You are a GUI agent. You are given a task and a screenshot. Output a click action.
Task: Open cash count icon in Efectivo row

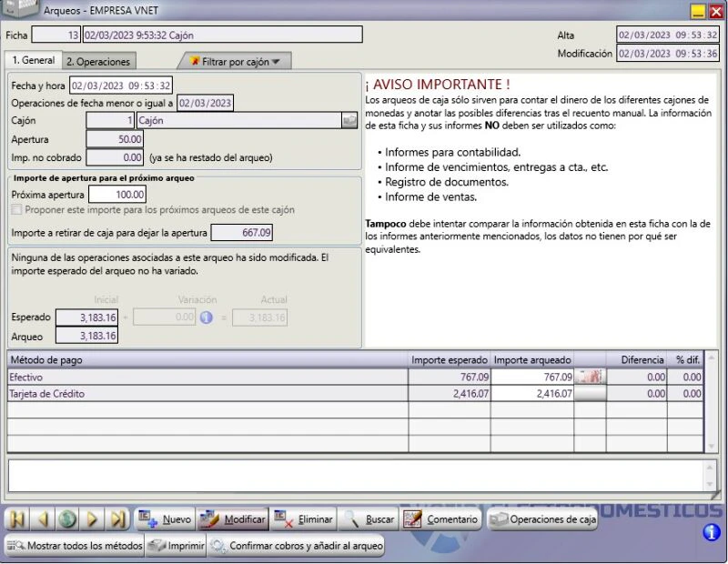point(590,377)
